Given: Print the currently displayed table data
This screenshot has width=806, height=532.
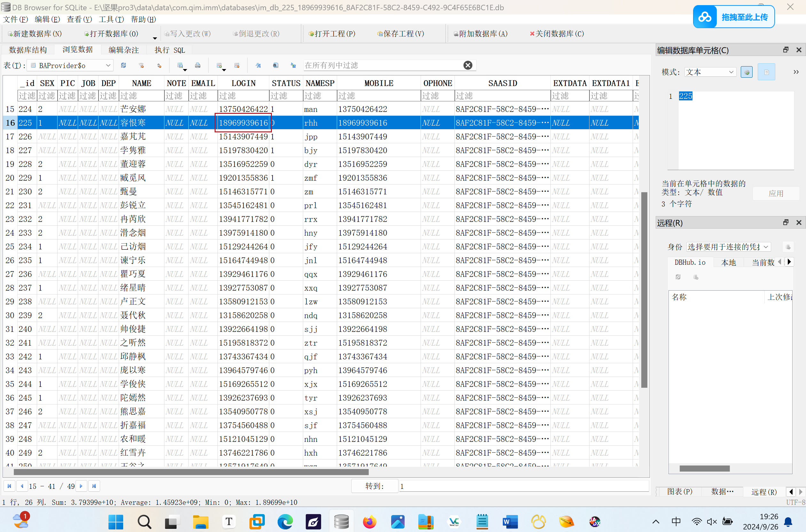Looking at the screenshot, I should (x=198, y=65).
